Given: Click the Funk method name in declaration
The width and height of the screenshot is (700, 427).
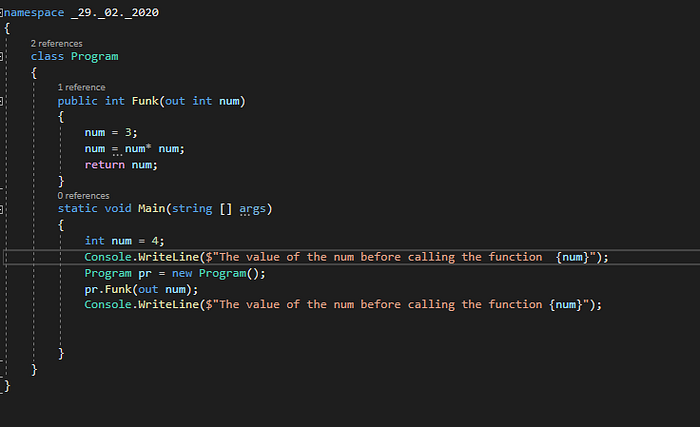Looking at the screenshot, I should pyautogui.click(x=145, y=101).
